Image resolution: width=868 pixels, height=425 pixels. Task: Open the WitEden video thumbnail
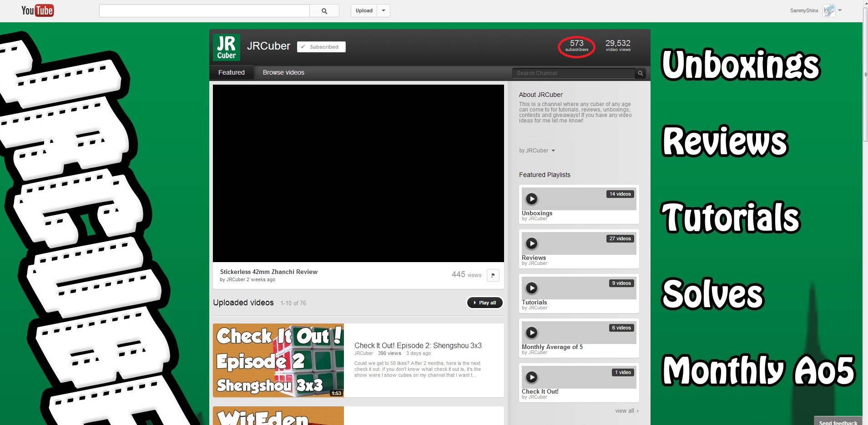278,416
